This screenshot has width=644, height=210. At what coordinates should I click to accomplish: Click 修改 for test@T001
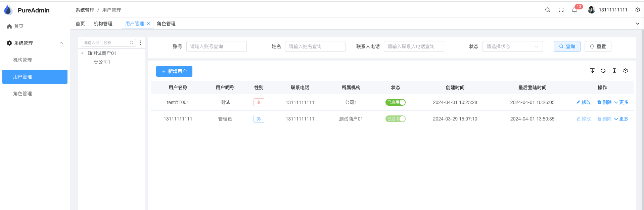584,102
